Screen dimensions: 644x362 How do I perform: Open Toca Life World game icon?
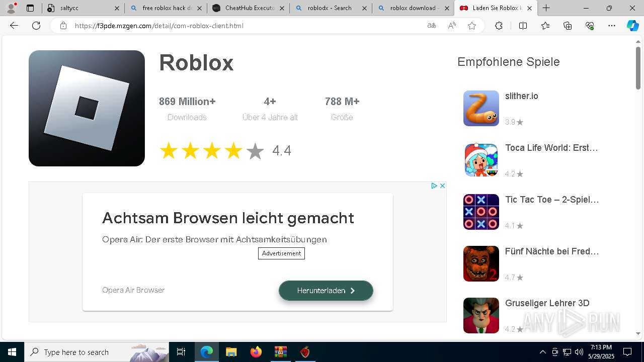point(481,160)
